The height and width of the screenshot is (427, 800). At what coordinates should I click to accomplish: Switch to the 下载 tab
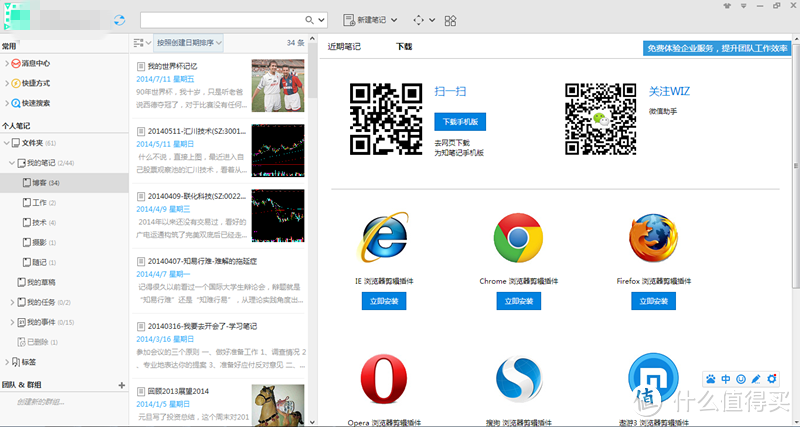404,46
